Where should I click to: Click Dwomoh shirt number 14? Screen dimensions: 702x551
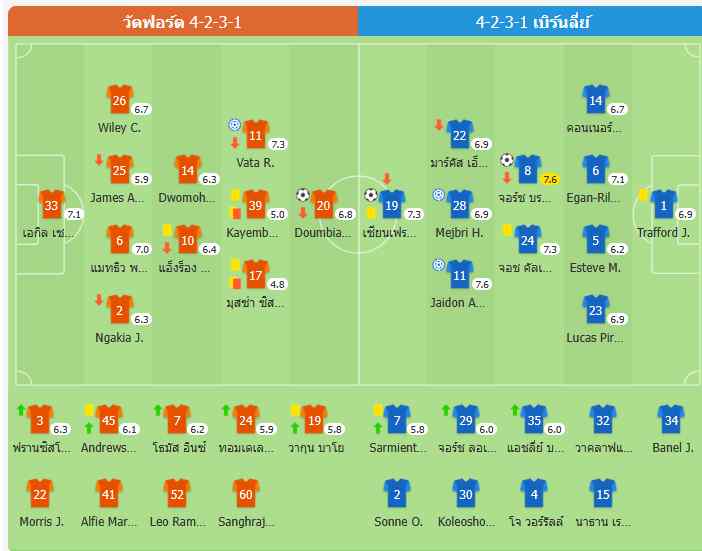click(187, 170)
